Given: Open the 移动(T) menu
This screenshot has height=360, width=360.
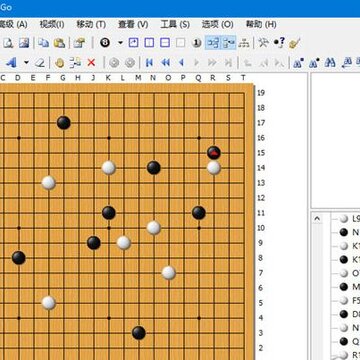Looking at the screenshot, I should click(91, 24).
